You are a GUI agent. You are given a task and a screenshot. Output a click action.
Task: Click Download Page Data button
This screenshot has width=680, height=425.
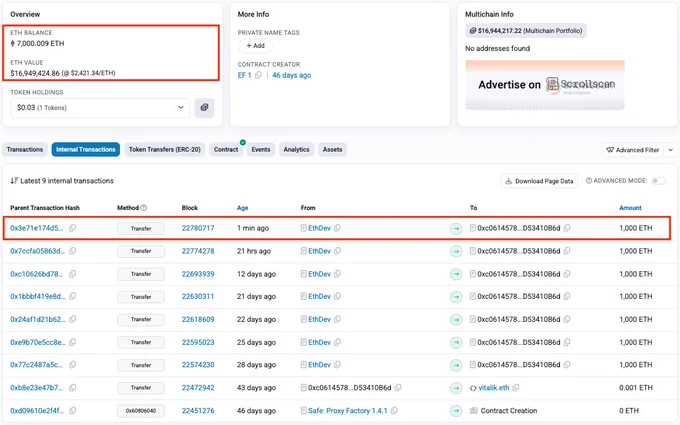click(x=539, y=181)
